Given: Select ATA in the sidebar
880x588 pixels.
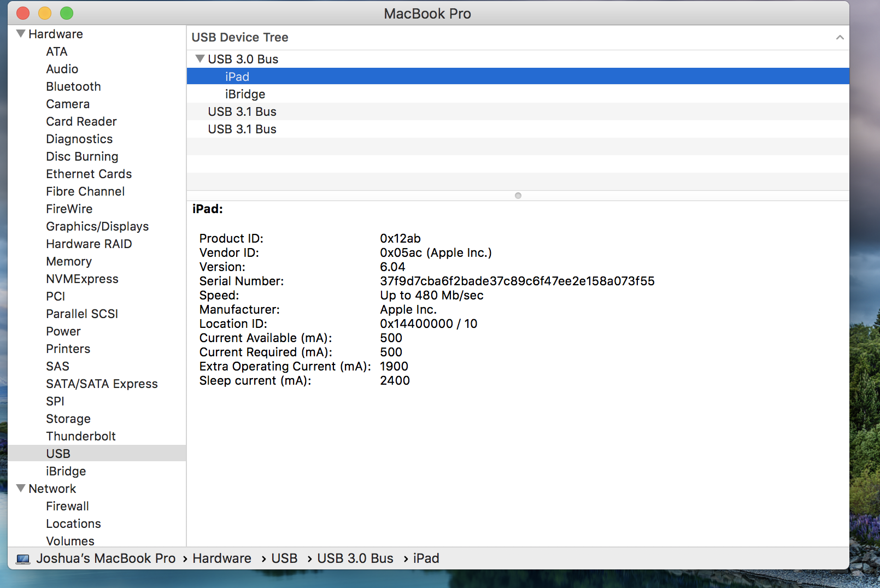Looking at the screenshot, I should [57, 51].
